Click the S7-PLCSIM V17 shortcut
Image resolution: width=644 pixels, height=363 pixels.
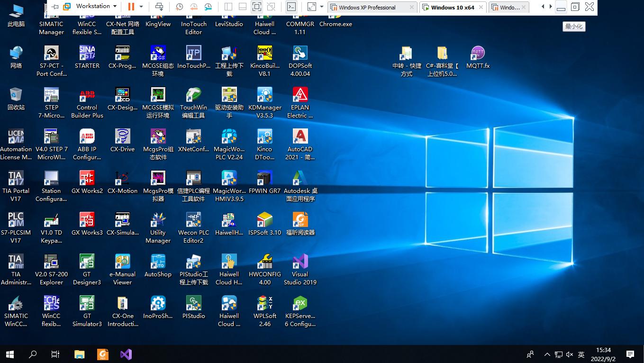(16, 220)
